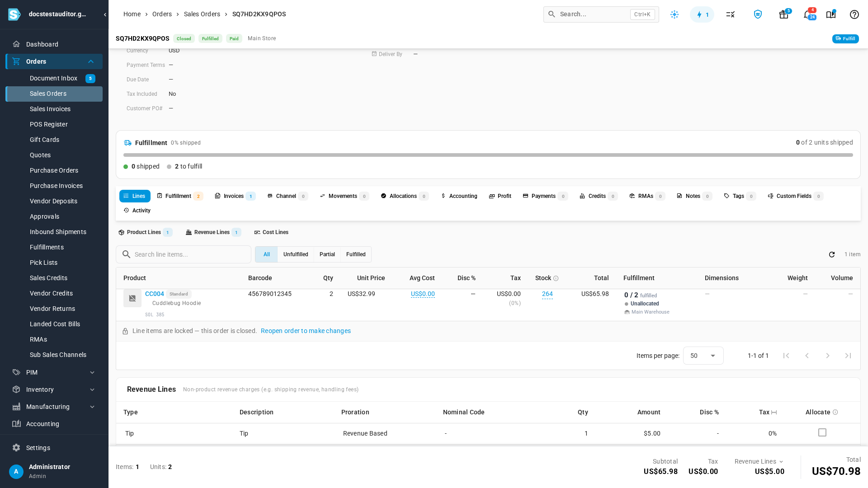The image size is (868, 488).
Task: Open the AI assistant sparkle icon
Action: point(675,14)
